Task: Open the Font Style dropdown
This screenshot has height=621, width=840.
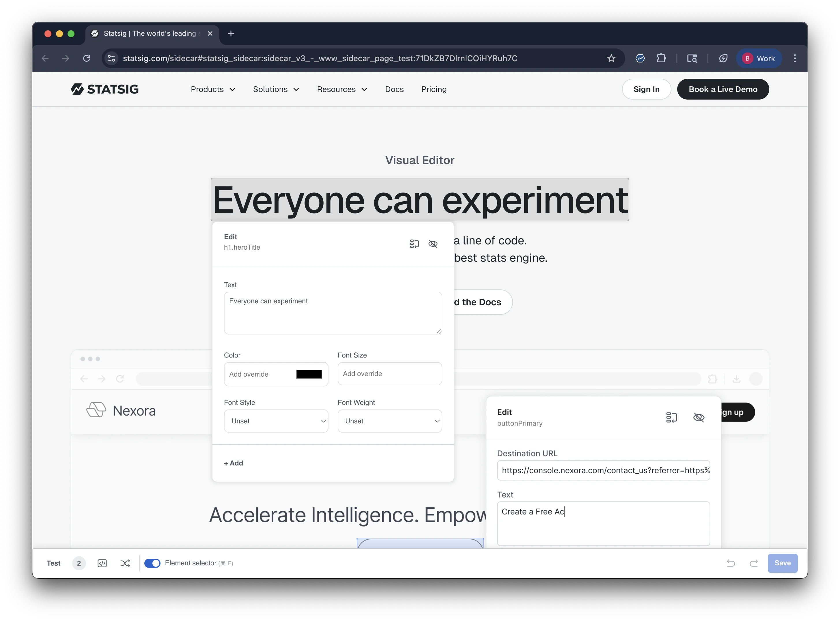Action: [276, 421]
